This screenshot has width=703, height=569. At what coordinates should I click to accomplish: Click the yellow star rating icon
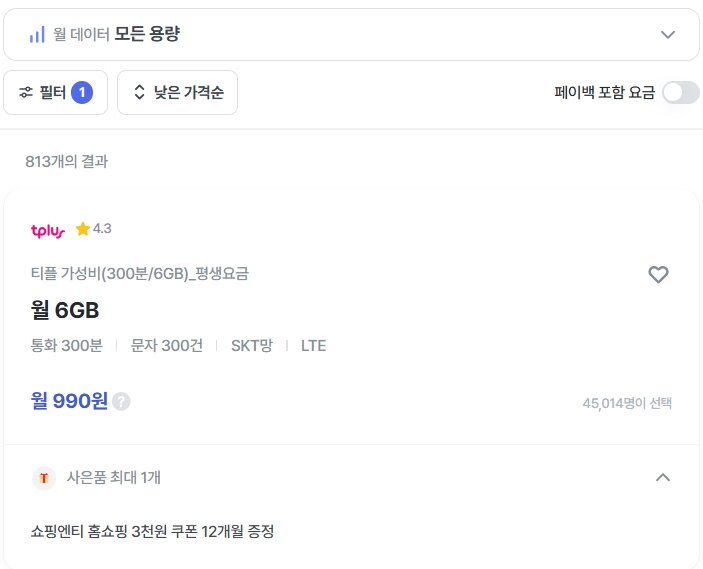[83, 229]
